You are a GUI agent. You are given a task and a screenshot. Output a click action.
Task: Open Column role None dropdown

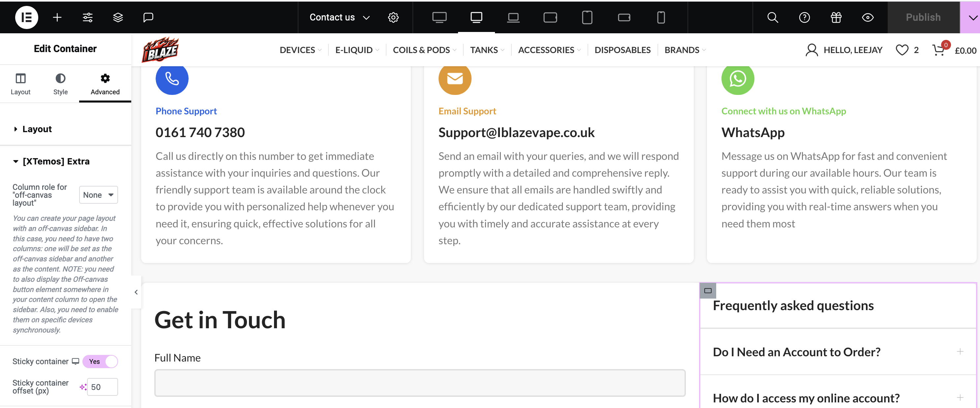(98, 195)
